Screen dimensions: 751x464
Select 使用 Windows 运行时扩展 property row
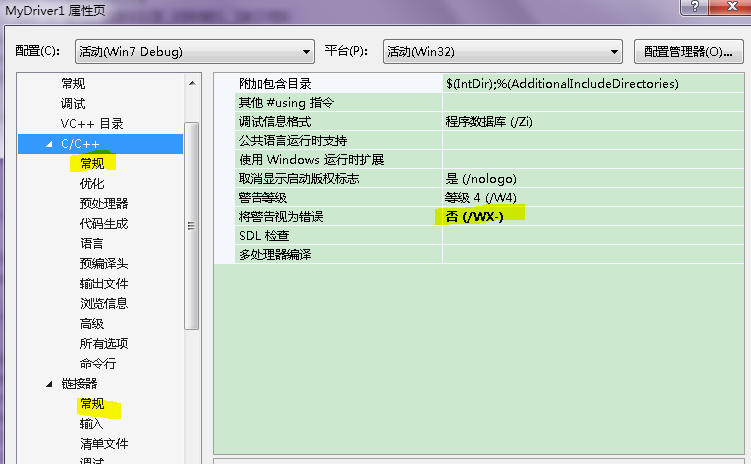(x=489, y=159)
